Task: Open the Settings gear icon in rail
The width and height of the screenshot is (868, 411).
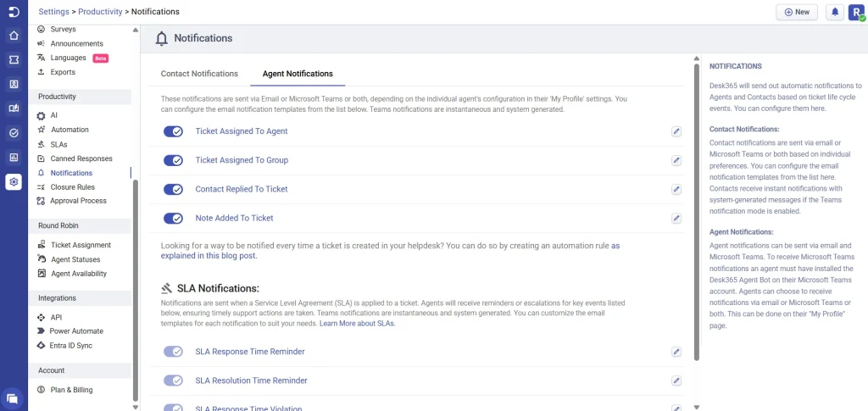Action: [x=14, y=181]
